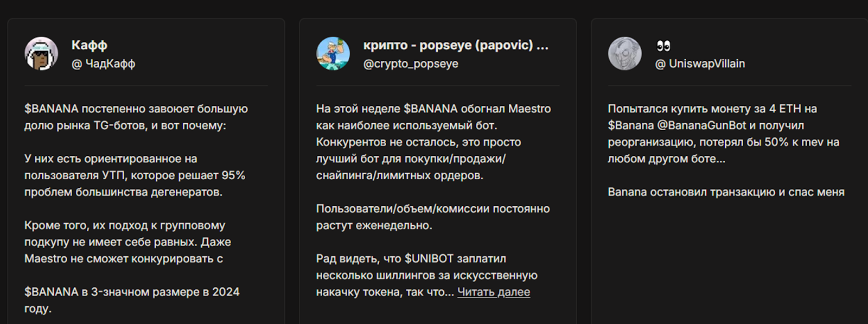Screen dimensions: 868x324
Task: Click the eyes emoji display name
Action: click(663, 46)
